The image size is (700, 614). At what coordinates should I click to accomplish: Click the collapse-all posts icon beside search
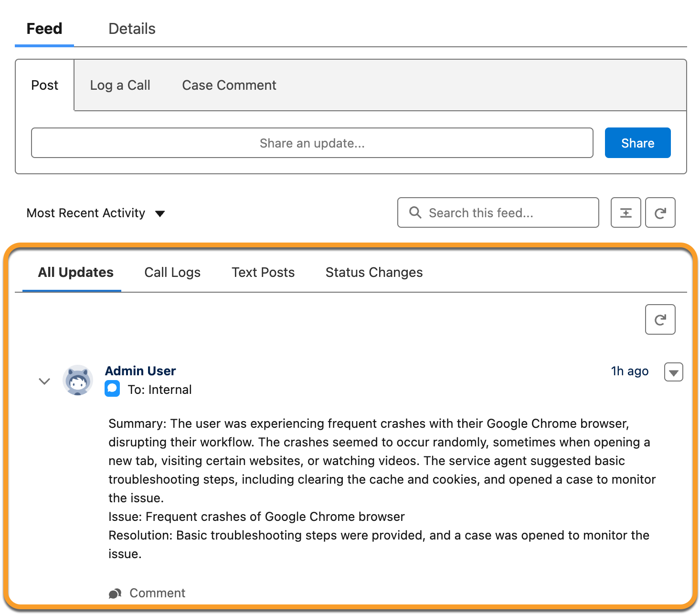click(x=626, y=212)
